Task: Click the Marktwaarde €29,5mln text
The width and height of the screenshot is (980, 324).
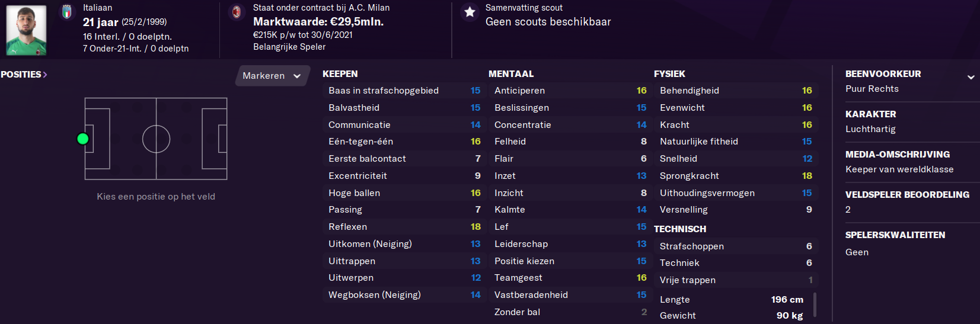Action: (318, 21)
